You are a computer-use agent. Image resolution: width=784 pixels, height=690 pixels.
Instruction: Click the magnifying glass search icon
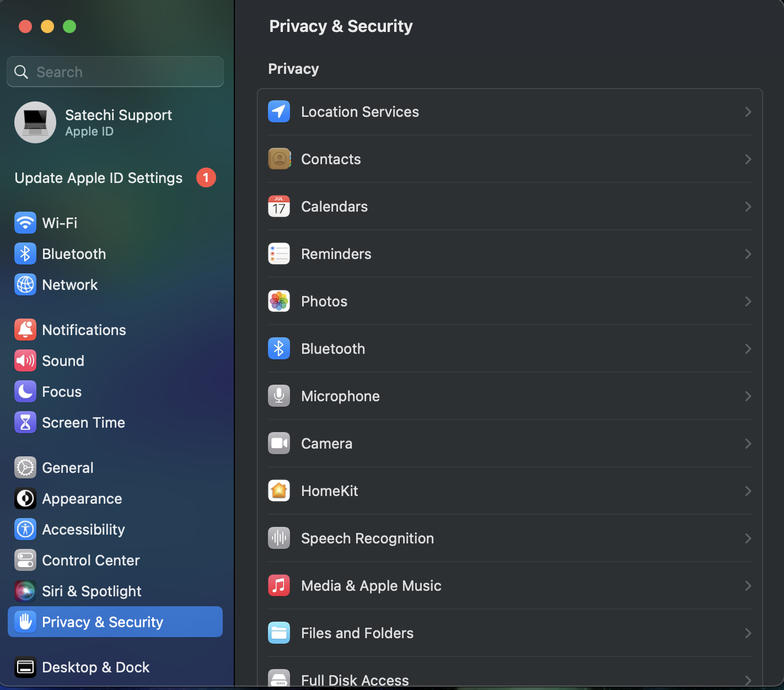click(x=21, y=72)
